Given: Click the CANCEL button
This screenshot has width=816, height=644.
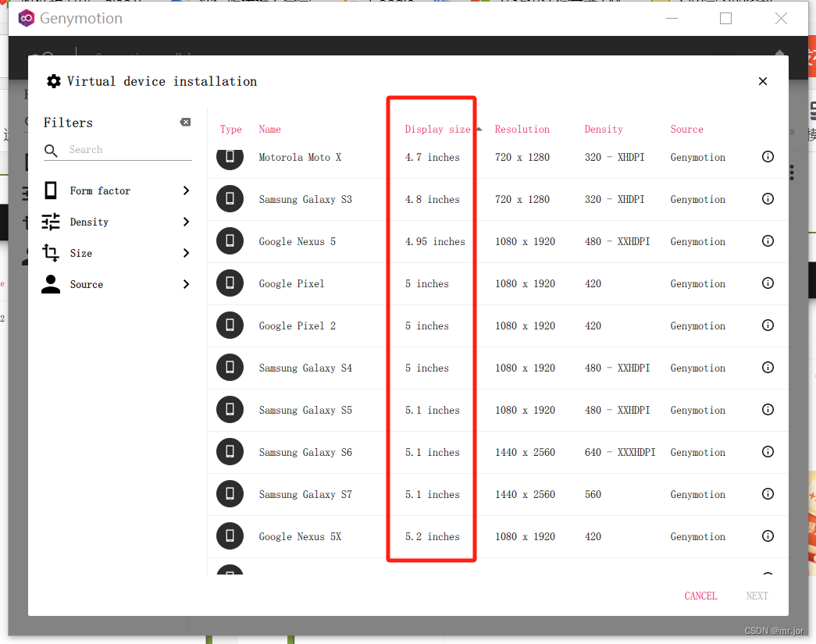Looking at the screenshot, I should click(700, 596).
